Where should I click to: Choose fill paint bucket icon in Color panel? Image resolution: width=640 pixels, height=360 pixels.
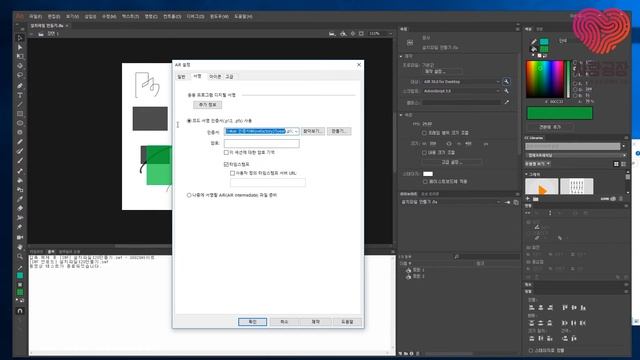534,49
